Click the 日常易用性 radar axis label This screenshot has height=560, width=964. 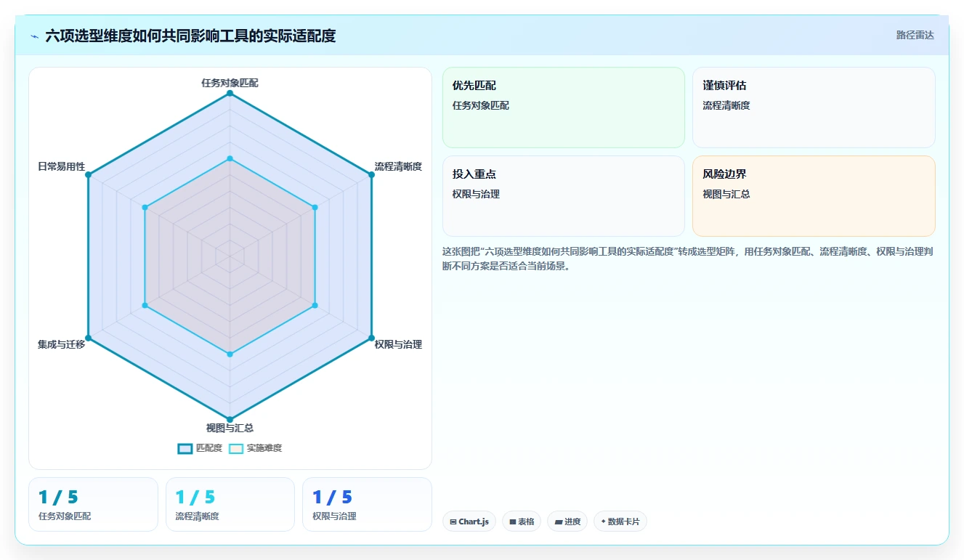coord(61,166)
